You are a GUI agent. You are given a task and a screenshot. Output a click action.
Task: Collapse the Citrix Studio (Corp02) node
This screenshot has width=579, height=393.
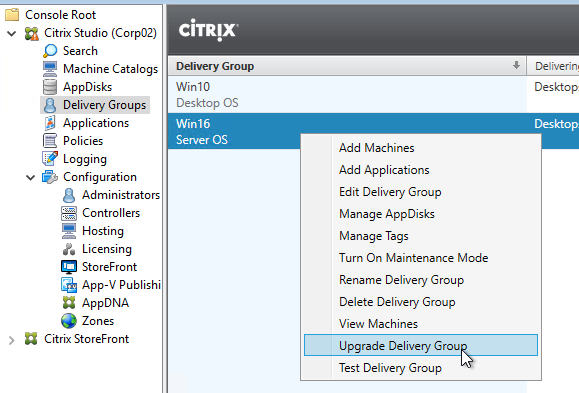pyautogui.click(x=12, y=34)
